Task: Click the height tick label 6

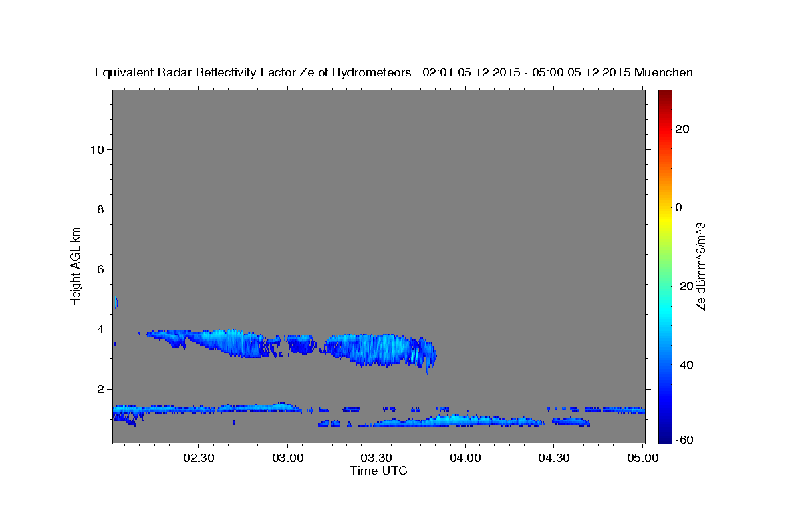Action: (100, 269)
